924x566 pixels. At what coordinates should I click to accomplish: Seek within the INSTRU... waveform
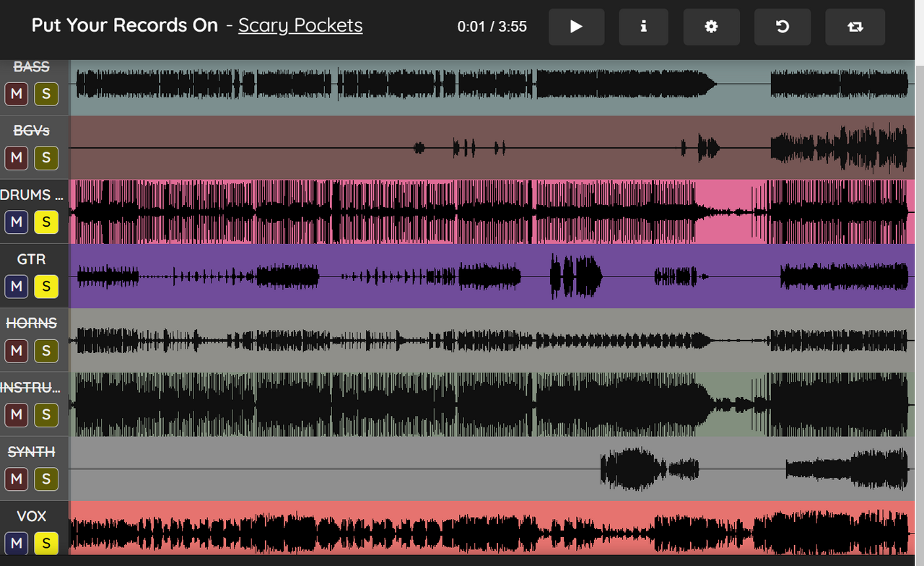coord(492,404)
